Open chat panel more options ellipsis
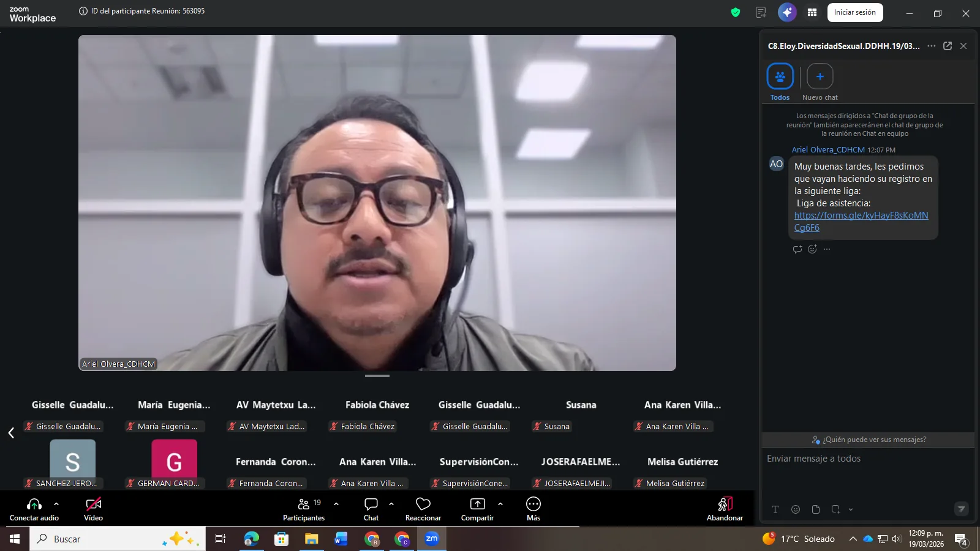Screen dimensions: 980x551 [932, 46]
